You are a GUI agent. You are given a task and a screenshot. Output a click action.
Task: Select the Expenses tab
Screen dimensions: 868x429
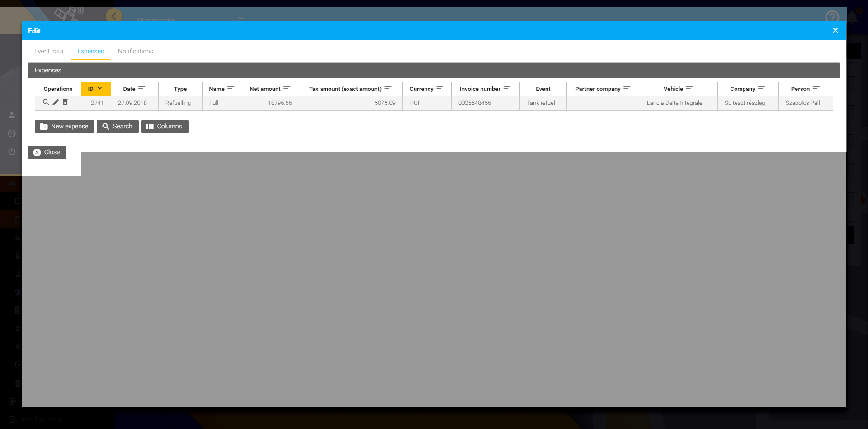tap(90, 51)
